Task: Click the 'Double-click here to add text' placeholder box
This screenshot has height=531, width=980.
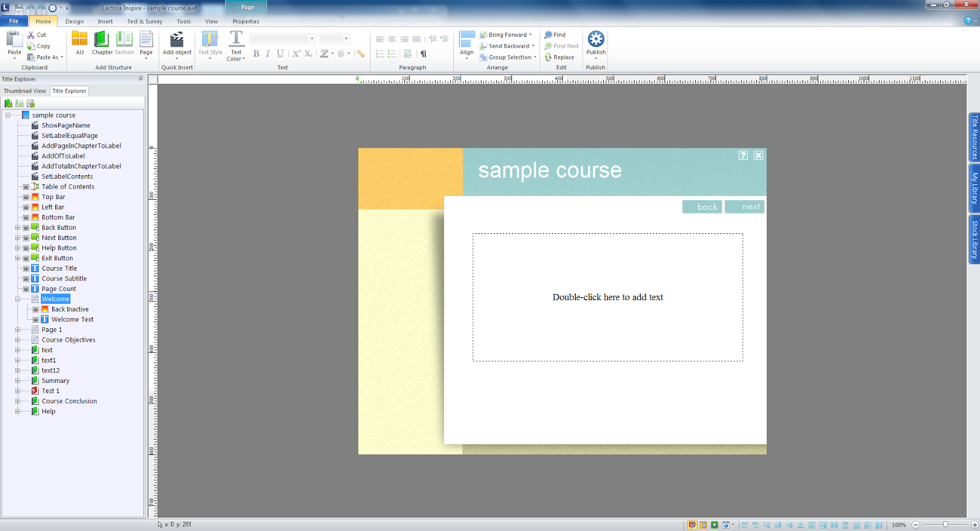Action: (608, 297)
